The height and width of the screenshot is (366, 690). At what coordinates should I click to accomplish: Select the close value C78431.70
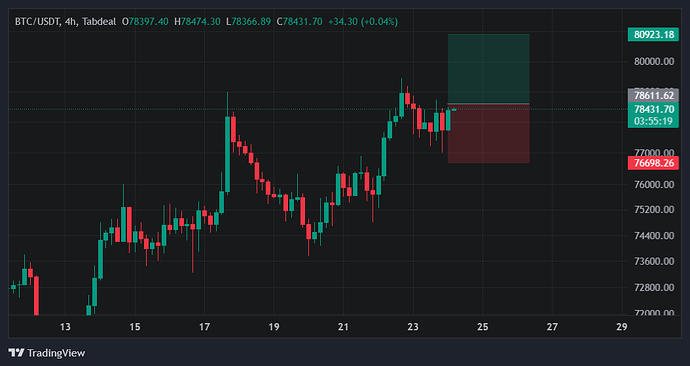[299, 22]
